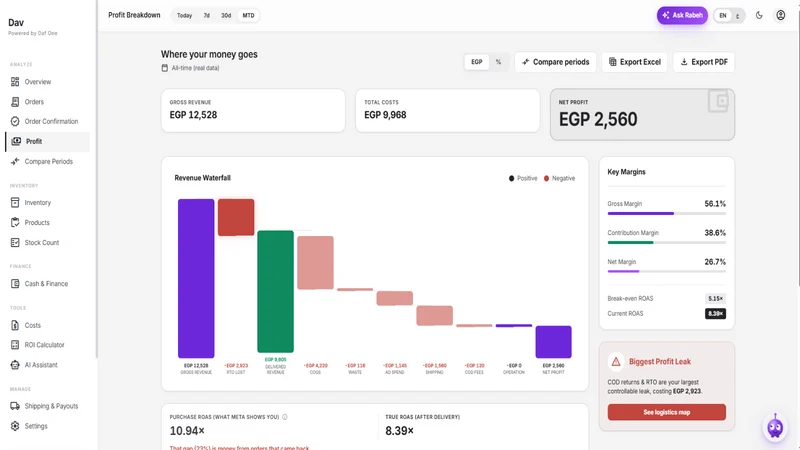Click the 10.94x Purchase ROAS value

[x=187, y=431]
